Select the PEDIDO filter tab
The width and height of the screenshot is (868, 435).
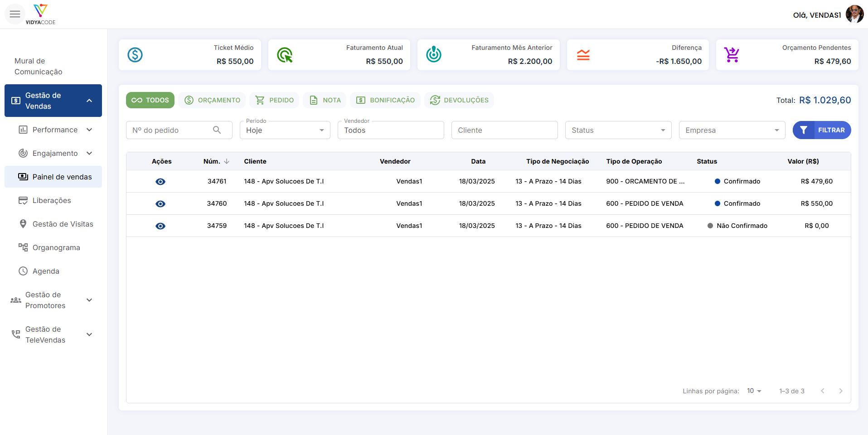coord(274,100)
